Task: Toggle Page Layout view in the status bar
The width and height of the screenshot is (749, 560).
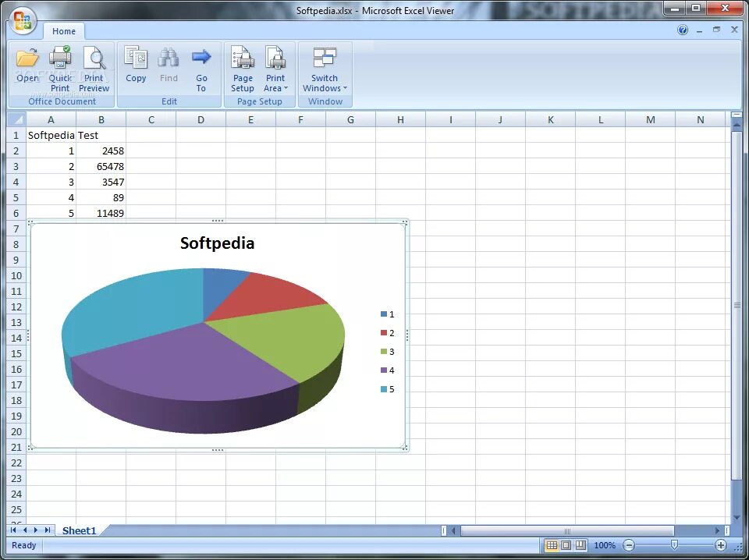Action: pyautogui.click(x=566, y=545)
